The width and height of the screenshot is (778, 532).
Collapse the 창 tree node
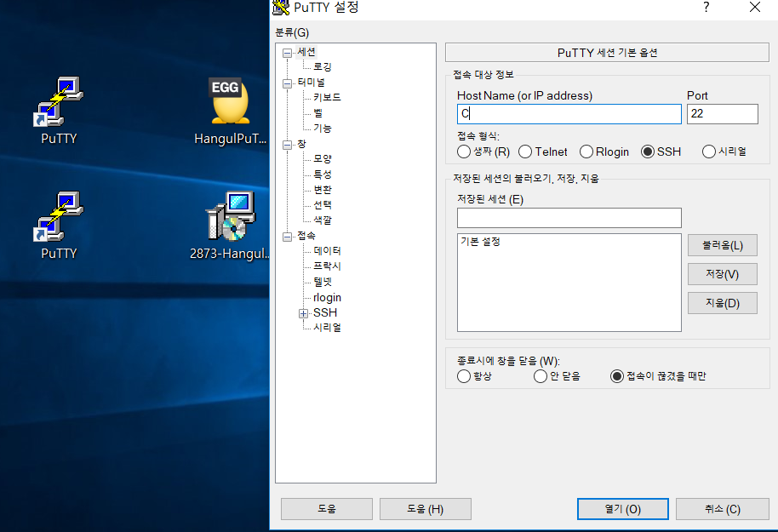pos(288,146)
